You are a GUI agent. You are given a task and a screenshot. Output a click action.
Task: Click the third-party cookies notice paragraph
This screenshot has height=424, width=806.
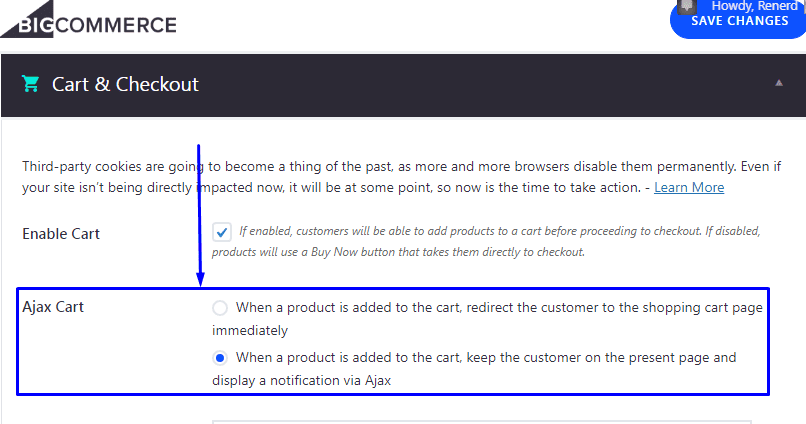click(x=401, y=177)
